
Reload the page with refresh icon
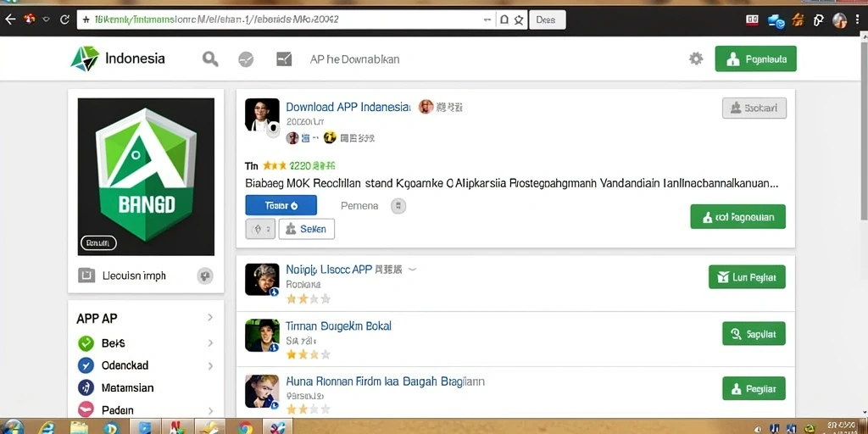[64, 20]
